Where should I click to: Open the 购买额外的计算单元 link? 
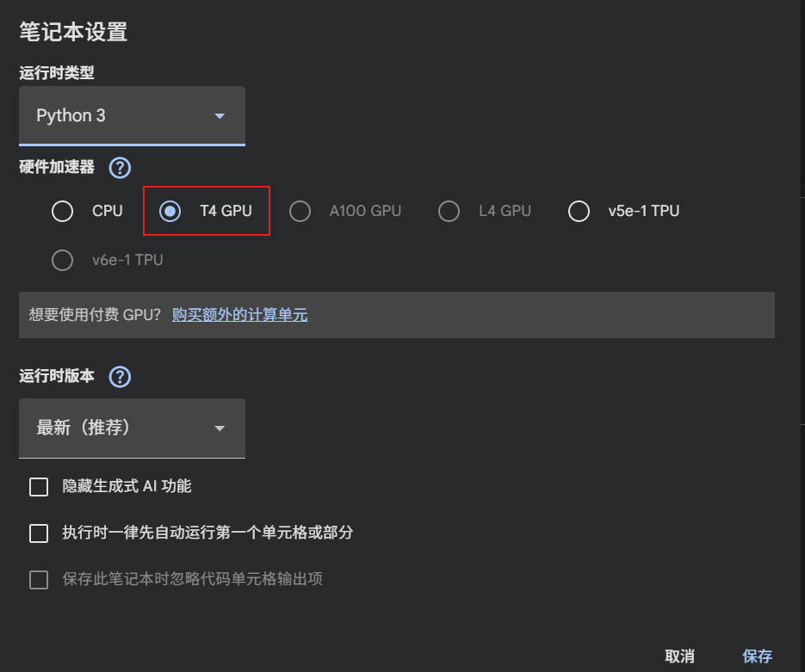point(239,315)
